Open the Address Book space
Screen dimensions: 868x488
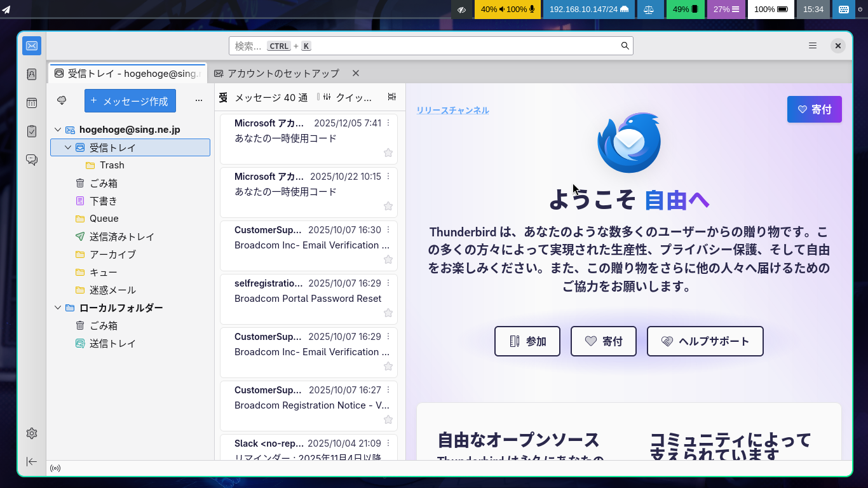[x=32, y=74]
